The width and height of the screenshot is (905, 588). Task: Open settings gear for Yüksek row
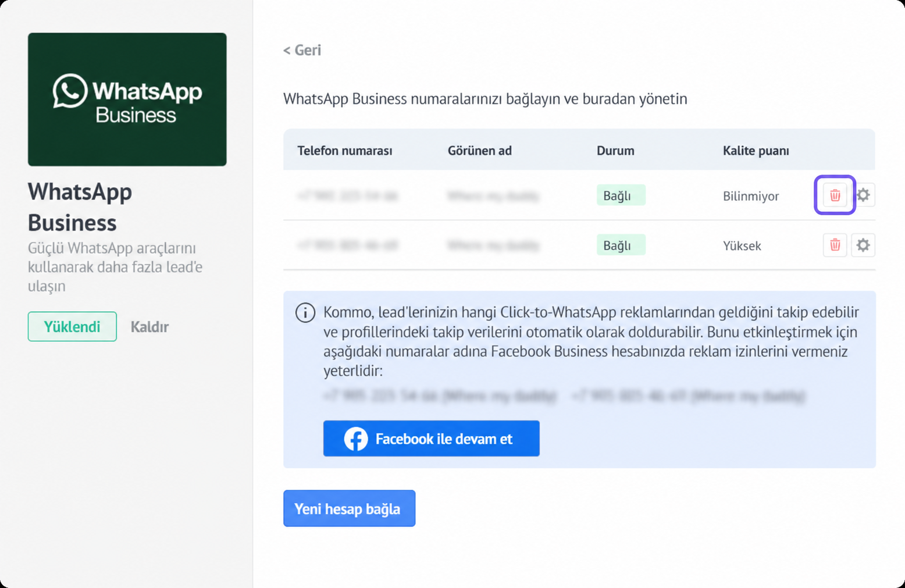[x=863, y=245]
